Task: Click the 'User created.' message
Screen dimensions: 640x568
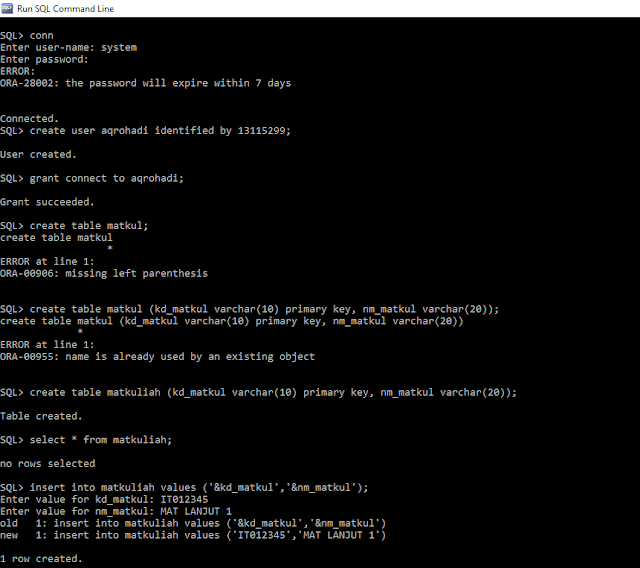Action: 38,155
